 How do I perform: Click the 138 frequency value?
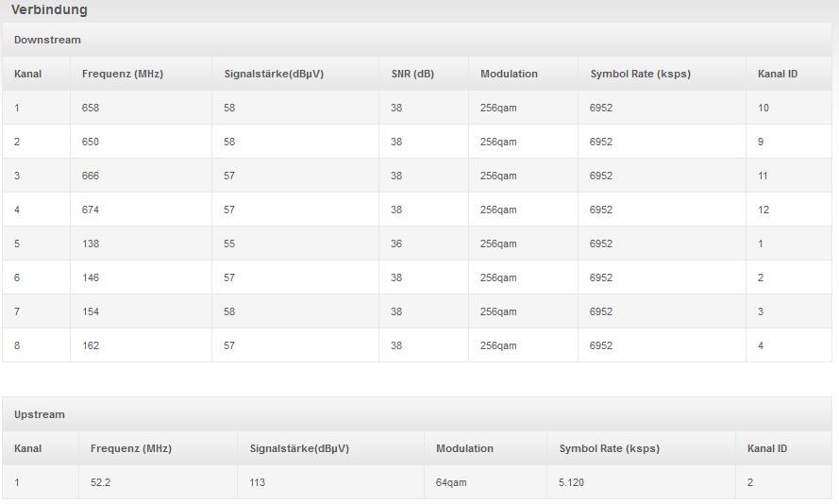click(91, 244)
